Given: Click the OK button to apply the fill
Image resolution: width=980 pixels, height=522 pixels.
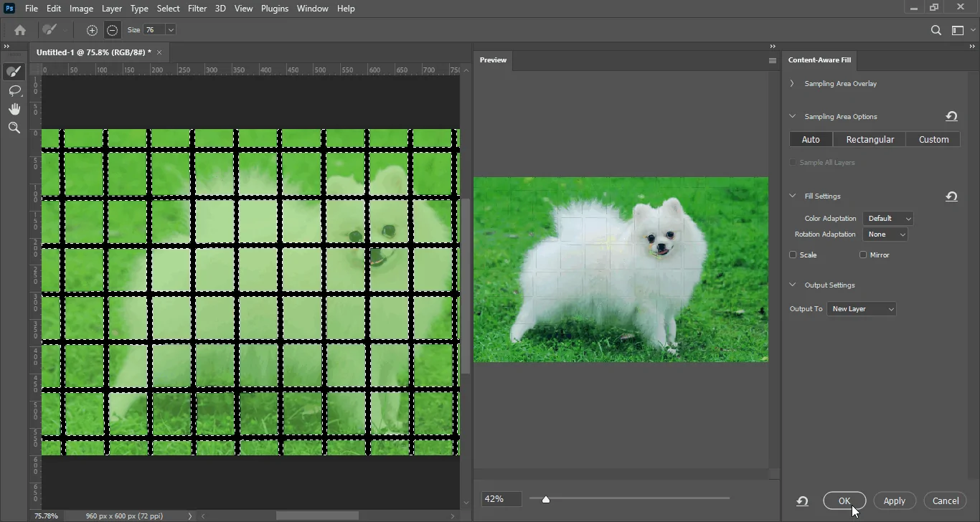Looking at the screenshot, I should [x=844, y=500].
